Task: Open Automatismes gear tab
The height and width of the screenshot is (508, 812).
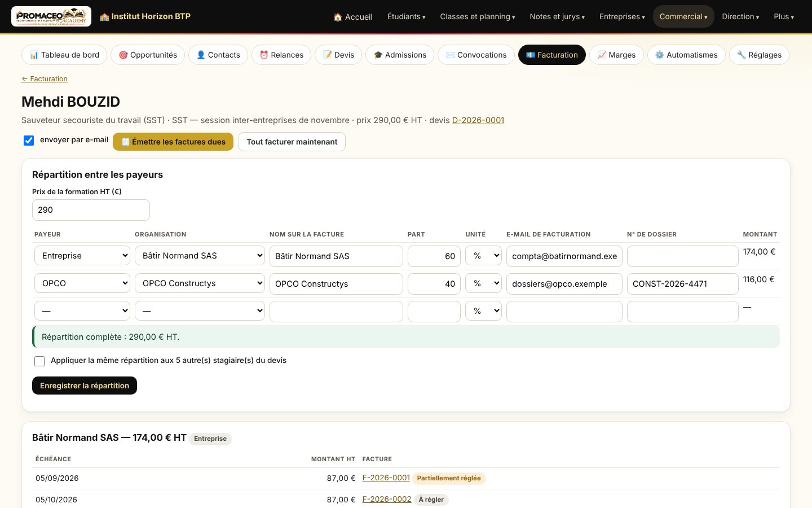Action: [x=686, y=55]
